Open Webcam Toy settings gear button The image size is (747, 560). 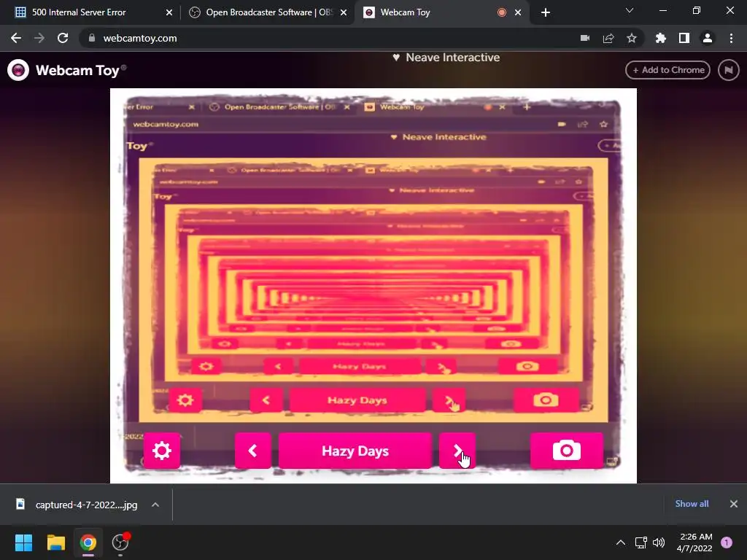click(x=161, y=451)
